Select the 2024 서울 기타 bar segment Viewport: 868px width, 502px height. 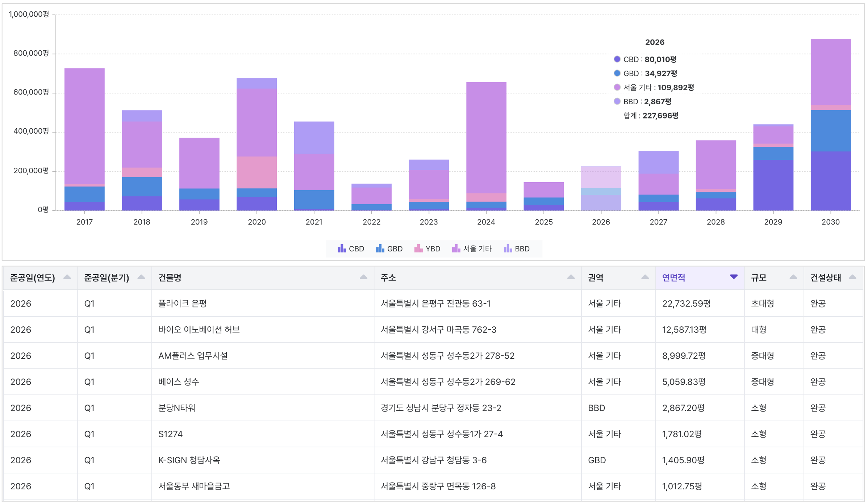pyautogui.click(x=486, y=138)
